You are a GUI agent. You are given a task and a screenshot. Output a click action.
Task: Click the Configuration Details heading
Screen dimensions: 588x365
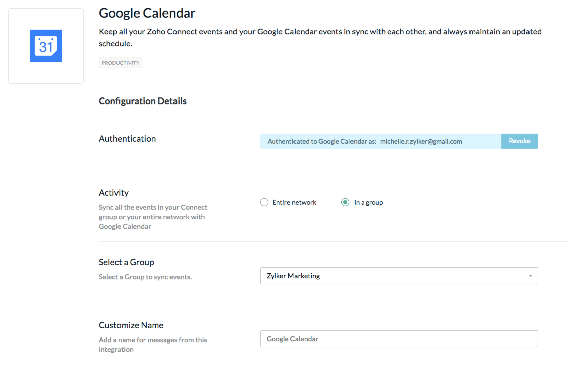[142, 101]
